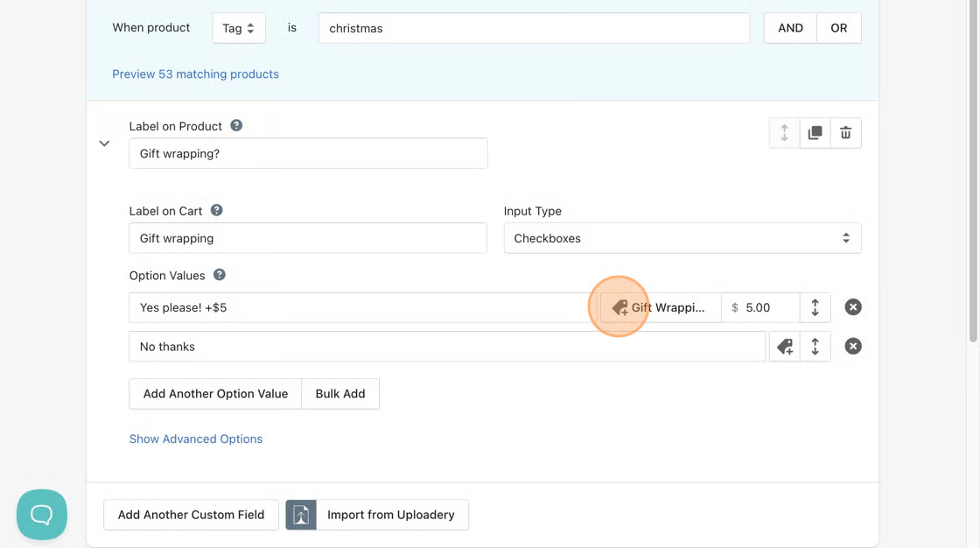Open the help tooltip for Label on Product
The height and width of the screenshot is (548, 980).
point(236,126)
